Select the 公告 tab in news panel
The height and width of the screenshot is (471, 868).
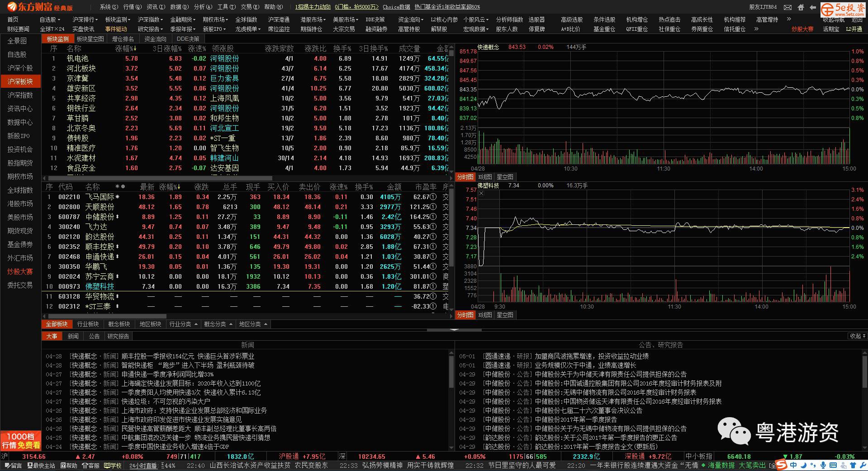coord(94,336)
